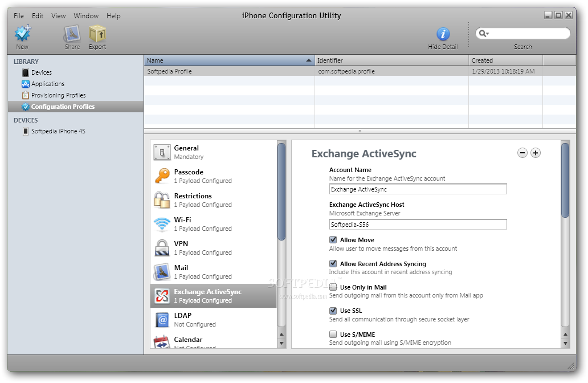Select the Softpedia iPhone 4S device
Image resolution: width=588 pixels, height=383 pixels.
click(54, 131)
